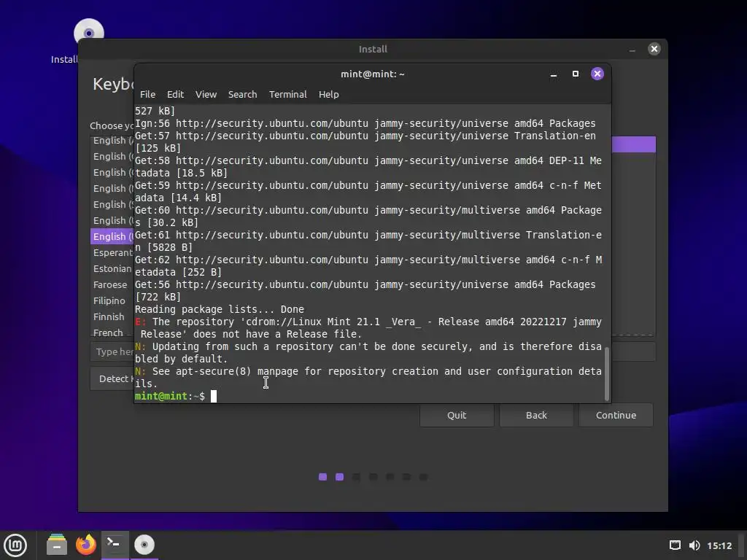Open the volume control in system tray

(x=694, y=545)
